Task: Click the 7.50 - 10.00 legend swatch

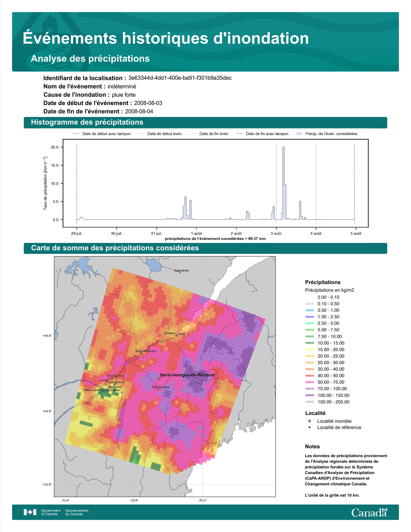Action: click(x=309, y=336)
